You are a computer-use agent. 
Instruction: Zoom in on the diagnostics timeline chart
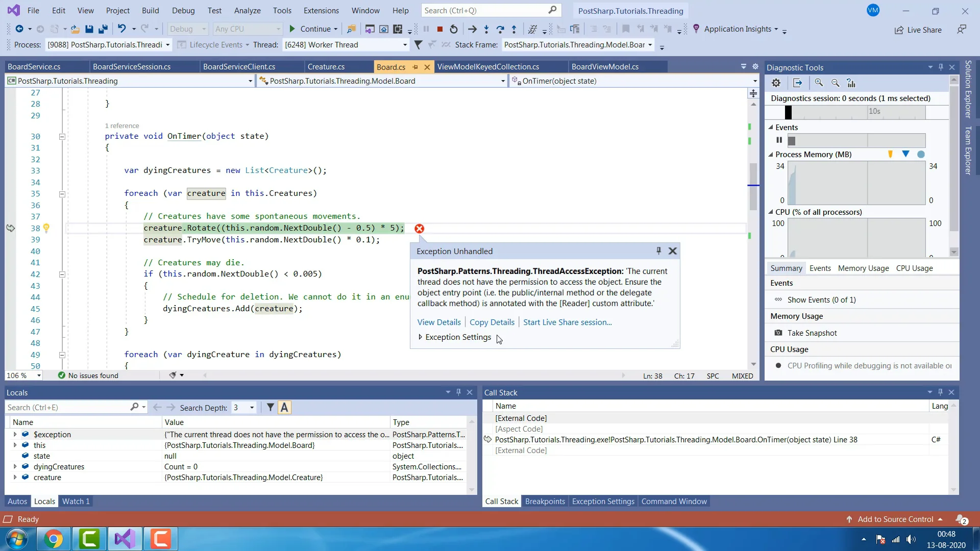[x=819, y=83]
